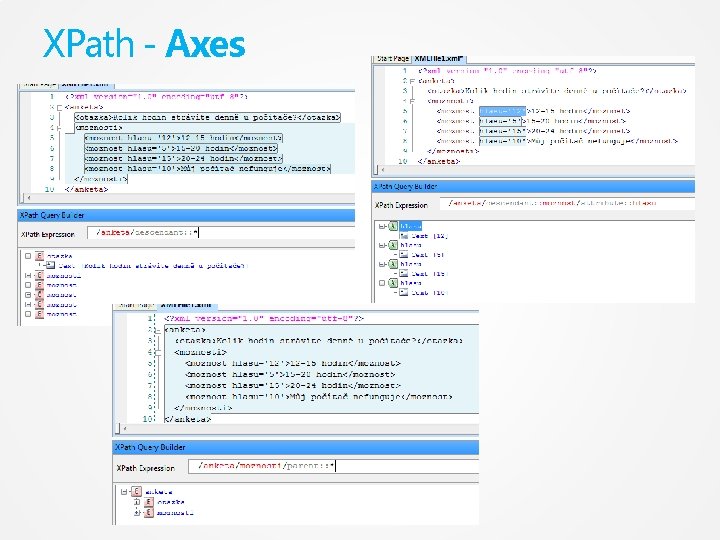Click scroll-left arrow in parent window editor

click(x=125, y=428)
